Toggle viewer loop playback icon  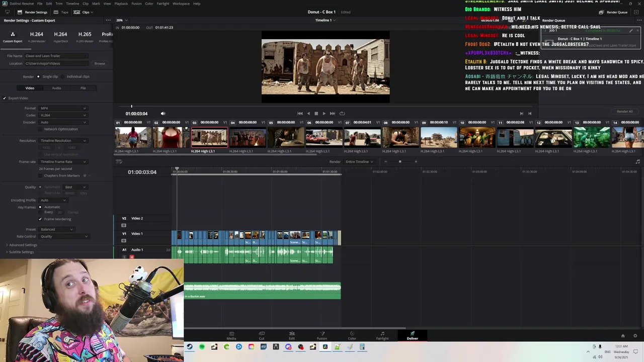[342, 114]
